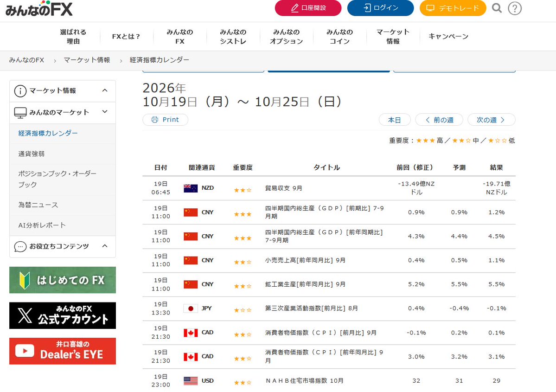Click the speech bubble icon beside お役立ちコンテンツ
556x392 pixels.
click(x=20, y=246)
